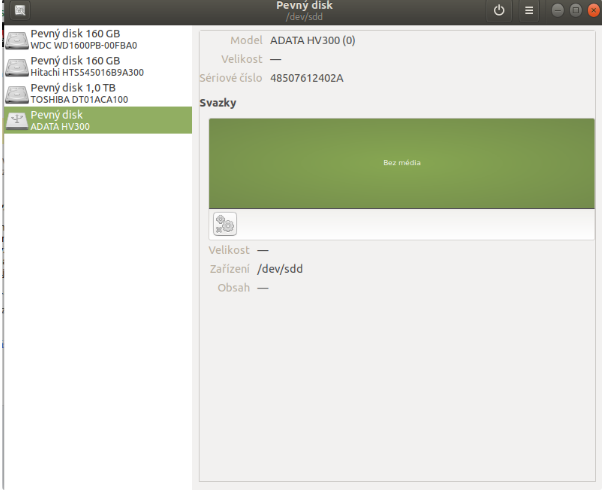Click the 'Obsah' label
This screenshot has height=493, width=602.
pyautogui.click(x=233, y=288)
